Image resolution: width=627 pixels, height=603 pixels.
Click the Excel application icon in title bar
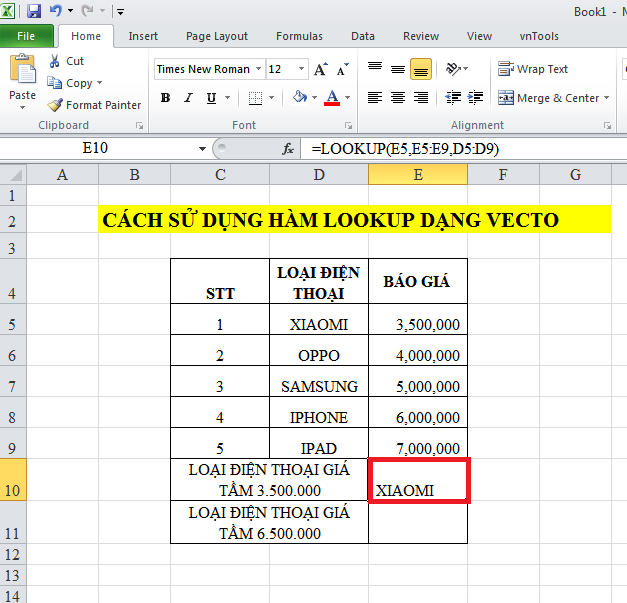8,11
